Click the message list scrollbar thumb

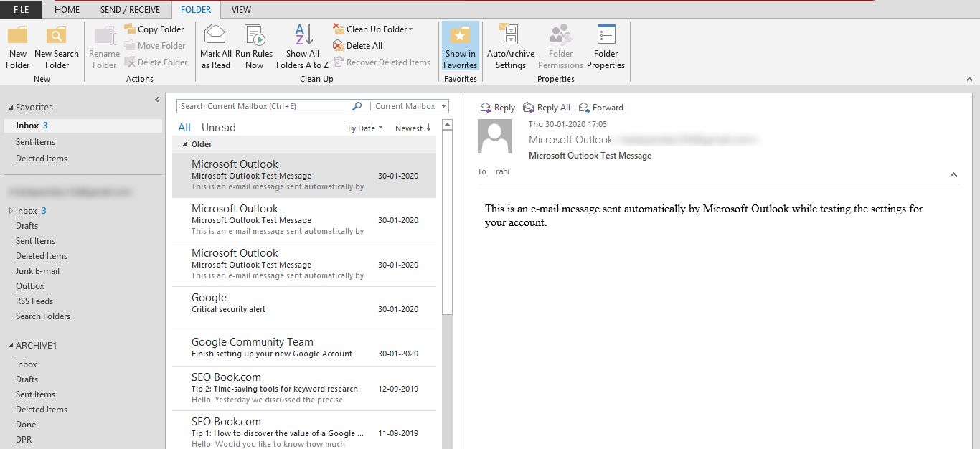447,222
